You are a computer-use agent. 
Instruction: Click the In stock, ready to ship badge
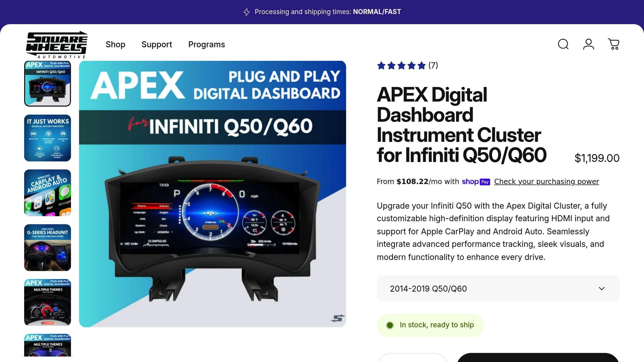coord(430,325)
